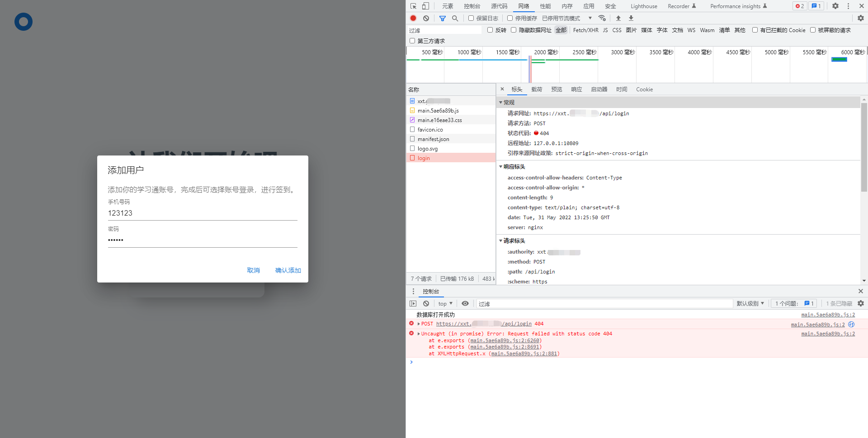This screenshot has width=868, height=438.
Task: Toggle console sidebar icon
Action: (x=413, y=304)
